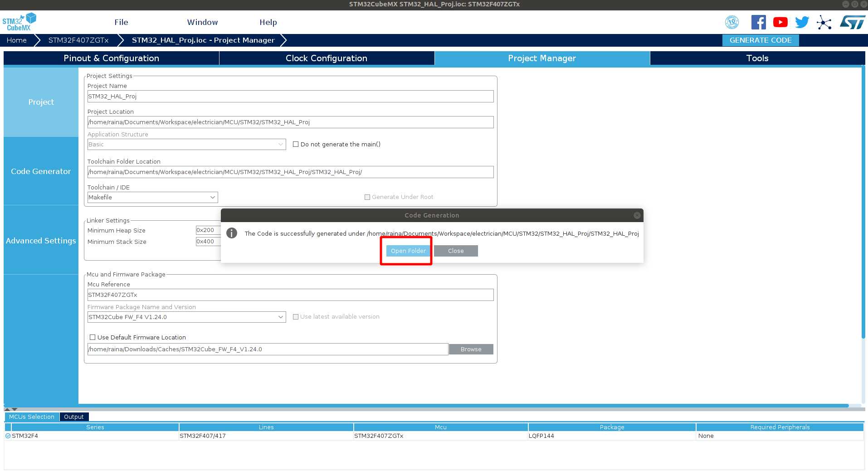This screenshot has width=868, height=475.
Task: Go to Home breadcrumb
Action: pos(16,40)
